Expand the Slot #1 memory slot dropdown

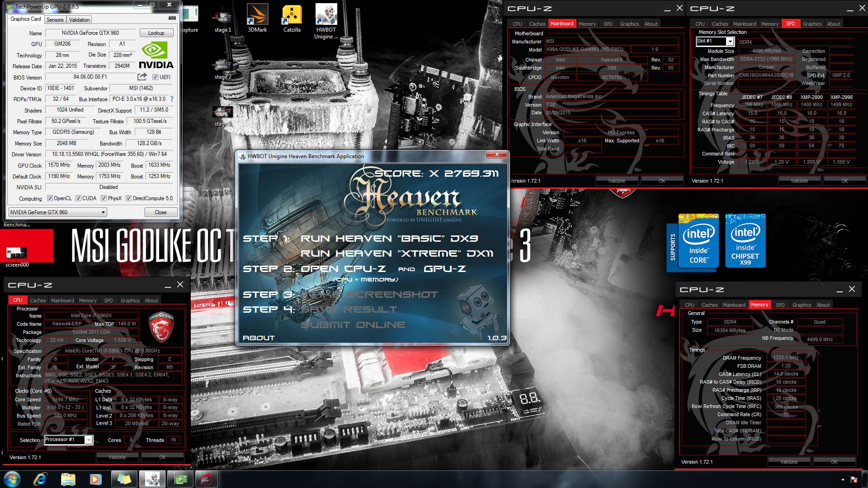click(729, 41)
